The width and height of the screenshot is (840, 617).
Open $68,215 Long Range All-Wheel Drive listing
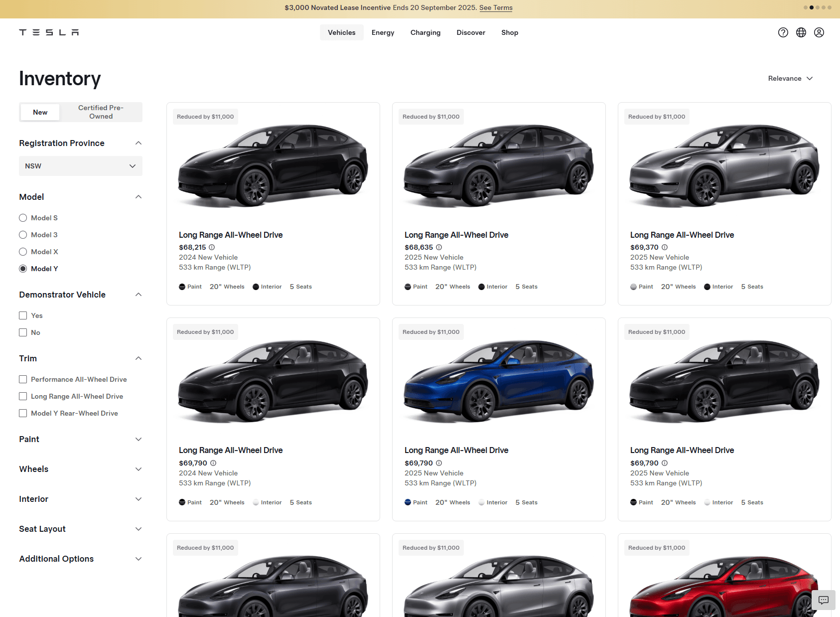pos(231,235)
